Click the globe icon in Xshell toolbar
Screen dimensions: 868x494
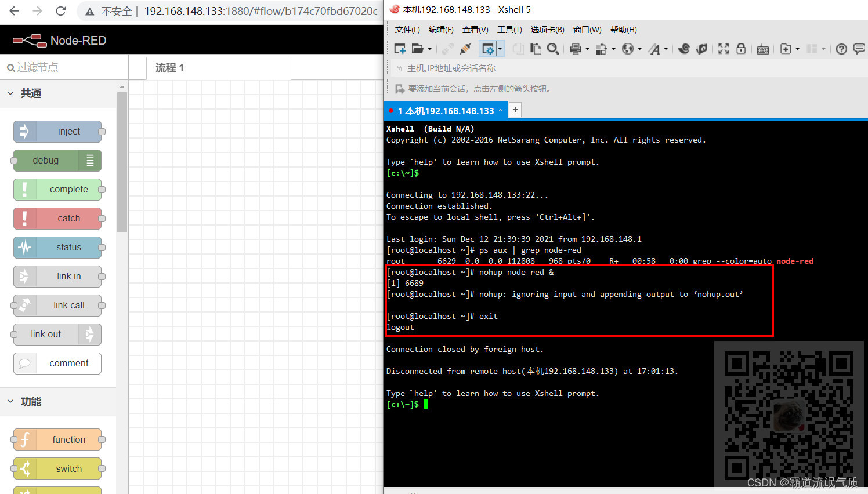pos(627,49)
